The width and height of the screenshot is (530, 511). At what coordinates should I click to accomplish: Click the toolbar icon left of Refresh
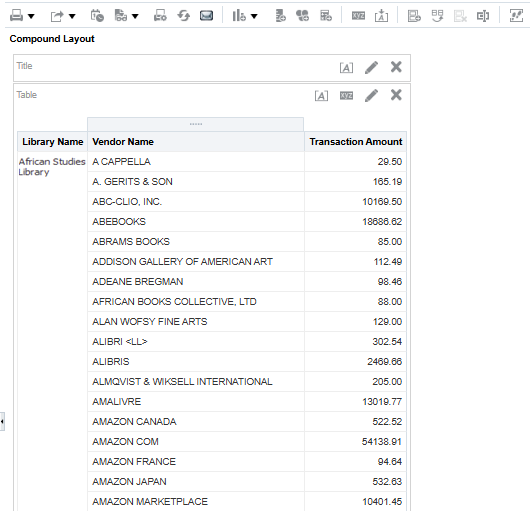pos(160,16)
